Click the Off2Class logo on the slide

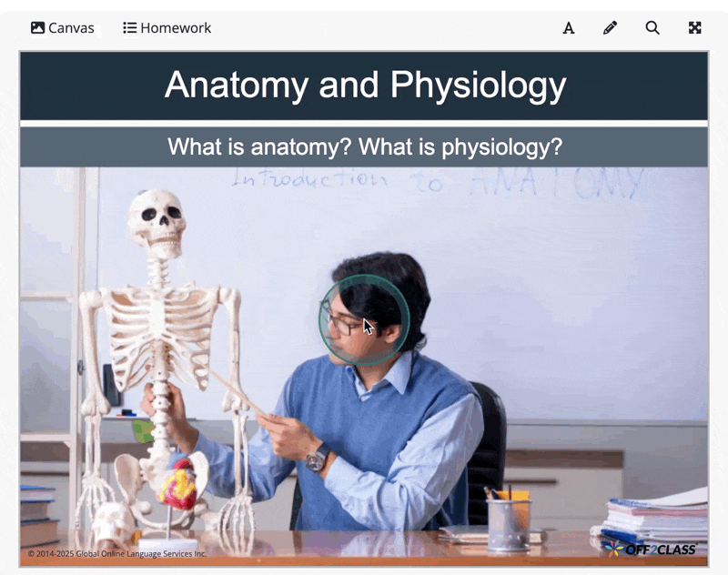[651, 549]
